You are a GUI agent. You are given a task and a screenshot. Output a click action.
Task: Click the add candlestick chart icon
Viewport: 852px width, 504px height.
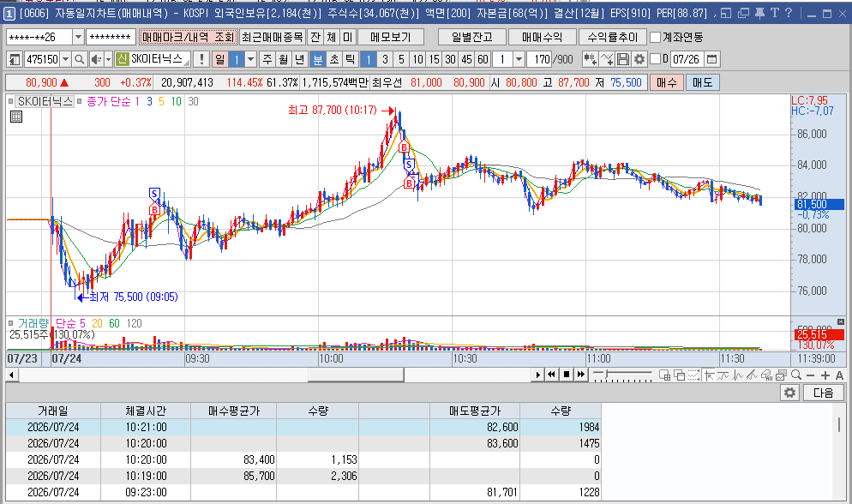tap(590, 59)
